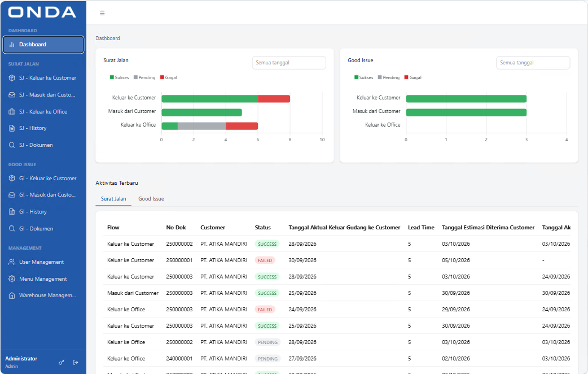Image resolution: width=588 pixels, height=374 pixels.
Task: Switch to Good Issue activity tab
Action: 151,199
